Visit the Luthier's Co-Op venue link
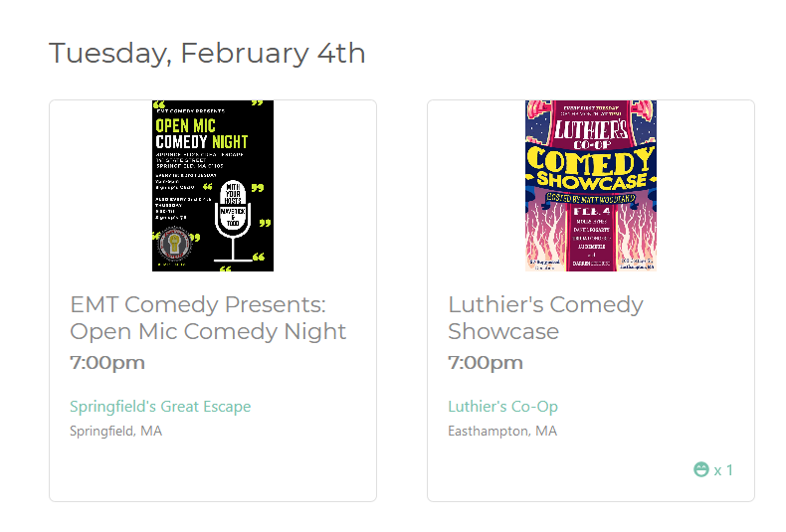Image resolution: width=786 pixels, height=532 pixels. coord(502,407)
